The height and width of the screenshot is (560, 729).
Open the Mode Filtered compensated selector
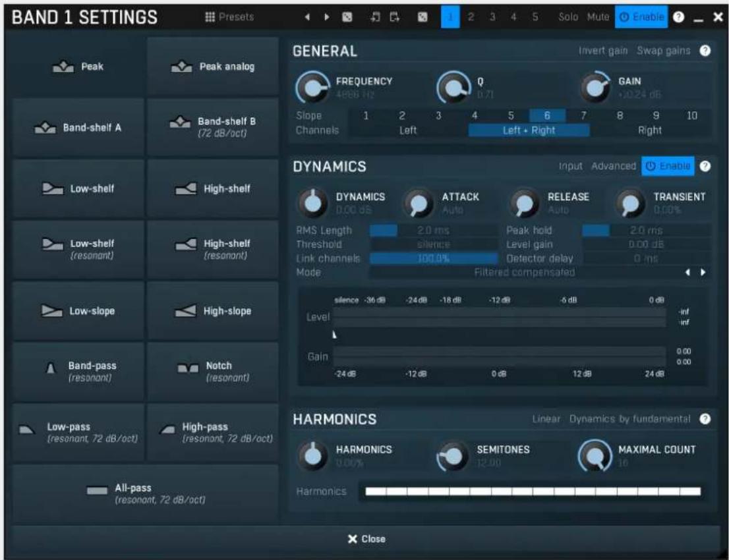point(524,272)
